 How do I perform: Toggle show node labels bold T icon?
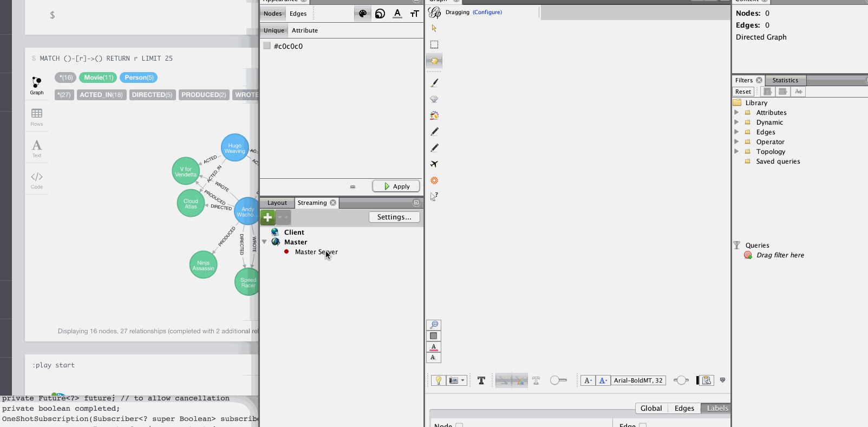pos(481,380)
